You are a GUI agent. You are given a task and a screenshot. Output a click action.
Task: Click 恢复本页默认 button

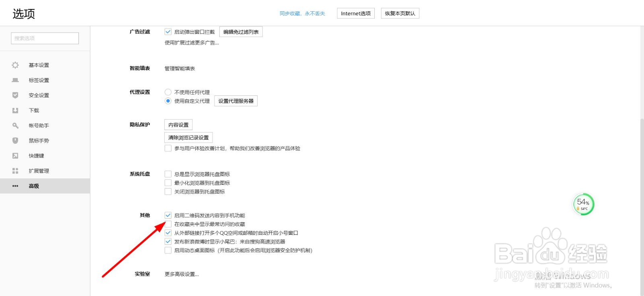(x=400, y=13)
